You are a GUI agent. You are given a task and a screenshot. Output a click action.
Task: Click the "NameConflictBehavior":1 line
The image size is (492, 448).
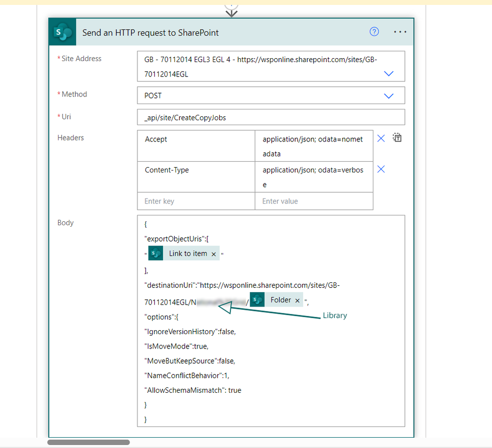click(187, 376)
